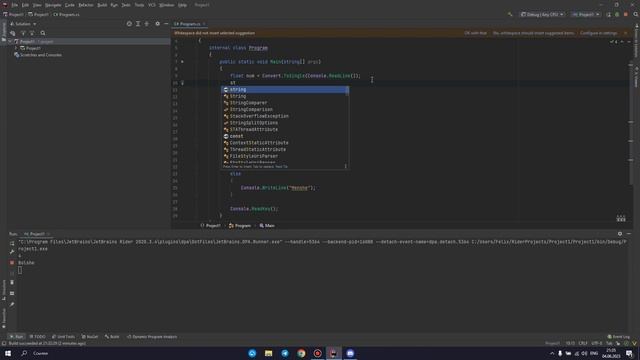Select 'string' keyword completion suggestion
Viewport: 640px width, 360px height.
point(285,89)
